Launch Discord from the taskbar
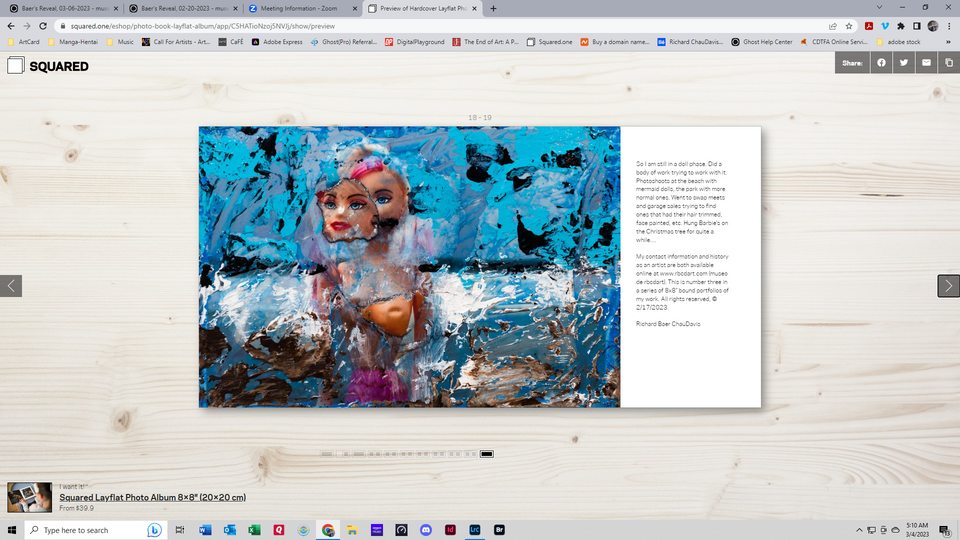The height and width of the screenshot is (540, 960). click(x=426, y=530)
